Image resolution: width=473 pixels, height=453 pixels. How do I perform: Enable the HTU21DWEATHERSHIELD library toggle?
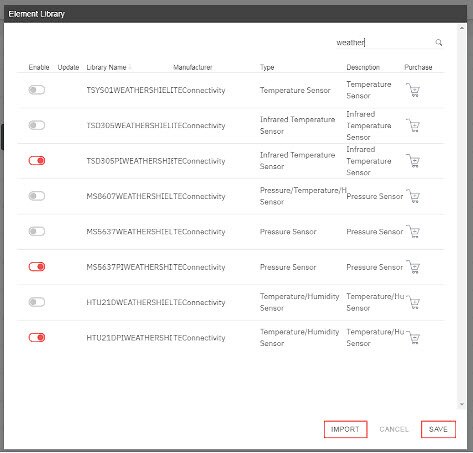37,302
